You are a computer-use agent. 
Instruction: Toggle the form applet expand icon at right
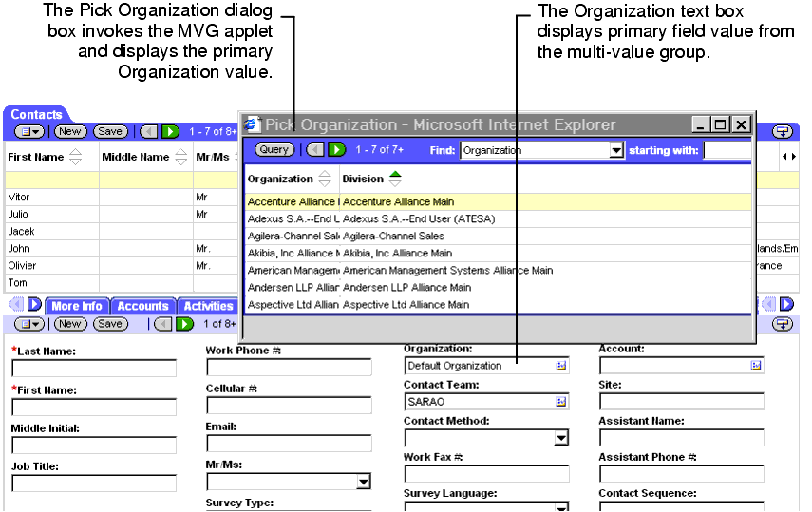coord(782,324)
